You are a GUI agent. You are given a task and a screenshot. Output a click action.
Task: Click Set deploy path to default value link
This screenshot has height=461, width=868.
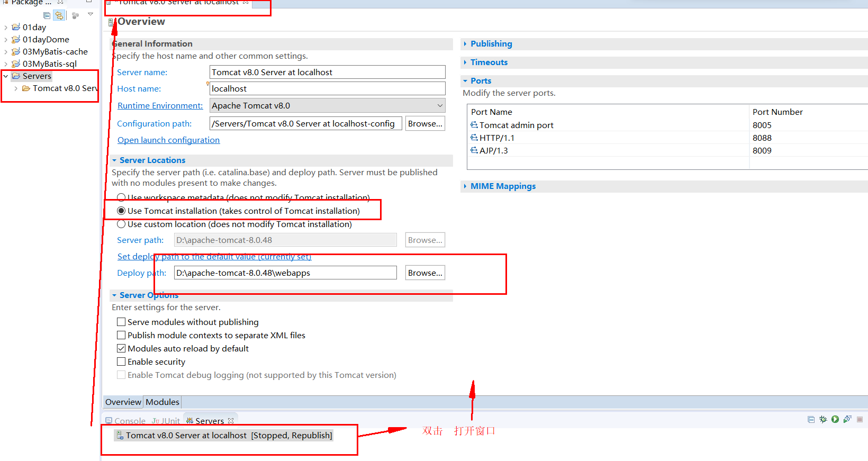point(214,256)
